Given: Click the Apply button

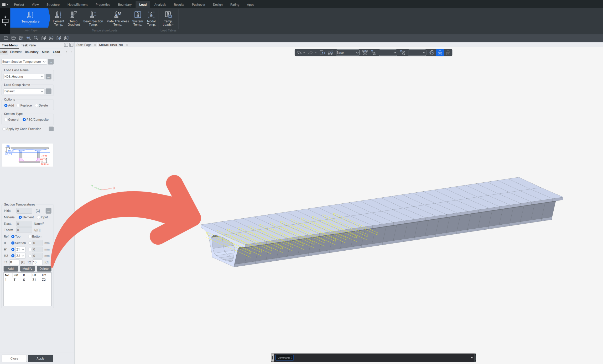Looking at the screenshot, I should pos(40,358).
